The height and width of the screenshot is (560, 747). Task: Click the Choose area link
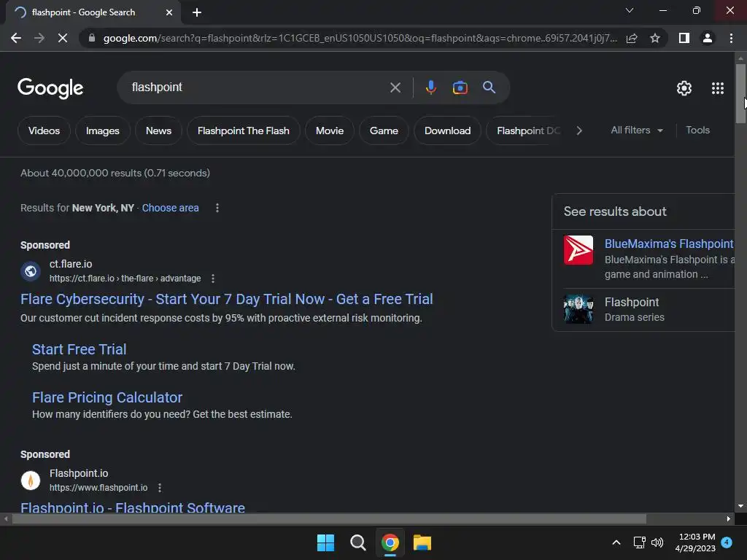click(x=170, y=208)
